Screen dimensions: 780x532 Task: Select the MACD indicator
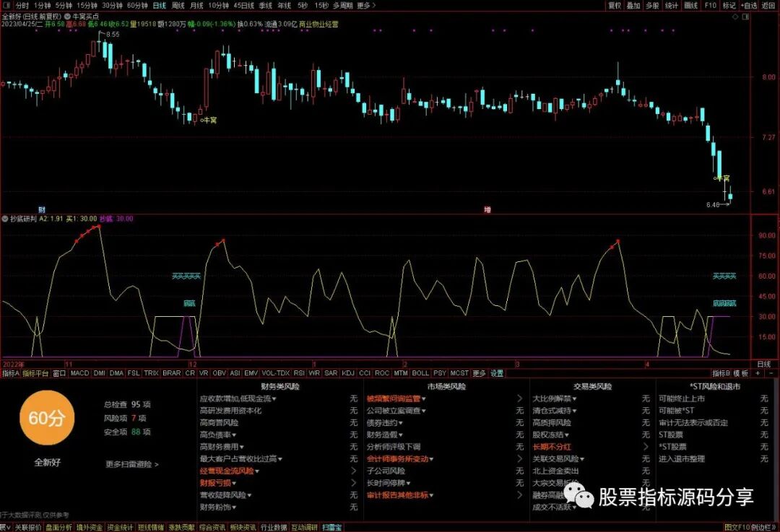79,373
